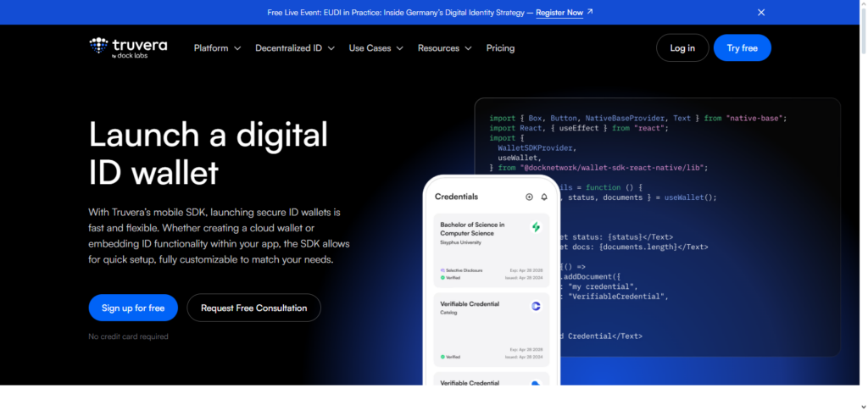The height and width of the screenshot is (411, 868).
Task: Click the notification bell icon in phone mockup
Action: 544,197
